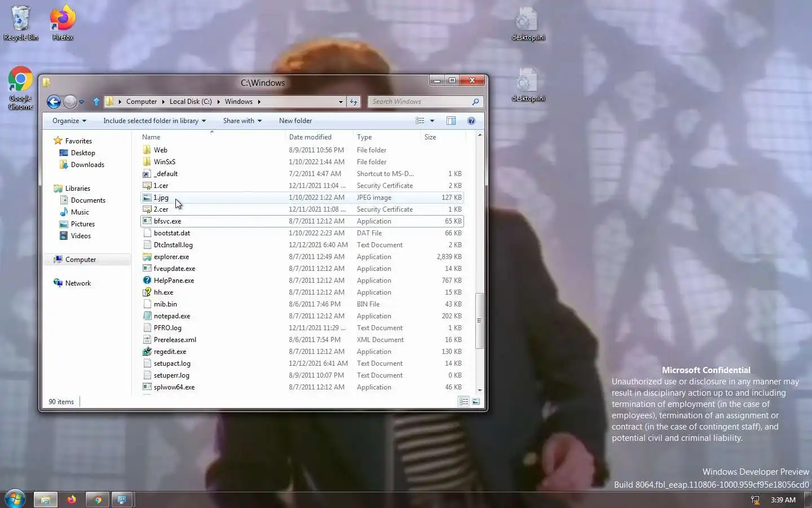Select the 1.jpg image icon
This screenshot has height=508, width=812.
(147, 198)
